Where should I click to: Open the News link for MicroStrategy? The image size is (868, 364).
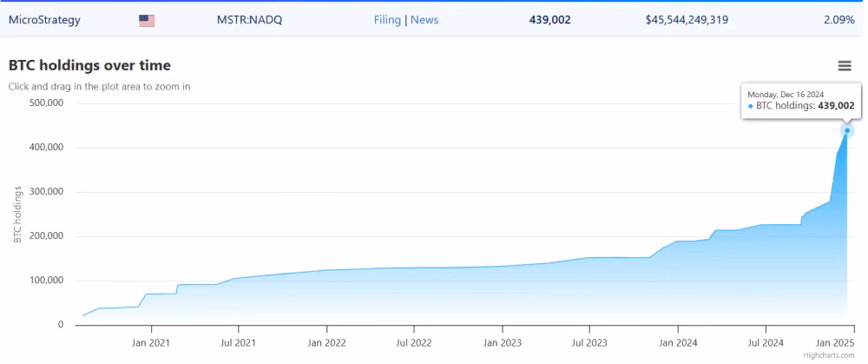pyautogui.click(x=424, y=20)
